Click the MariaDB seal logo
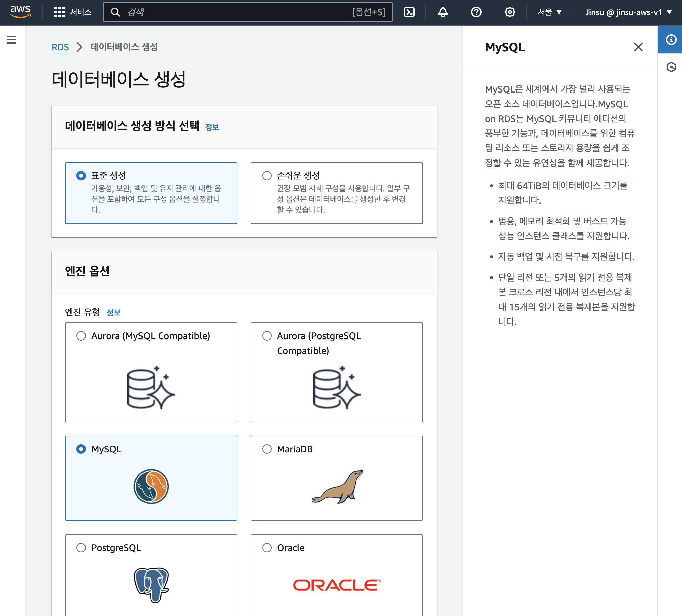 pos(337,487)
